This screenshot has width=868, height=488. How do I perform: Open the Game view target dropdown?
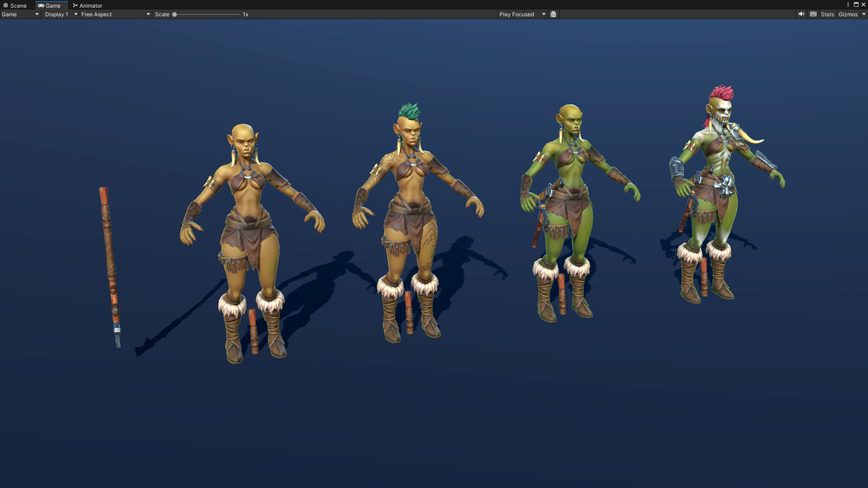click(20, 14)
